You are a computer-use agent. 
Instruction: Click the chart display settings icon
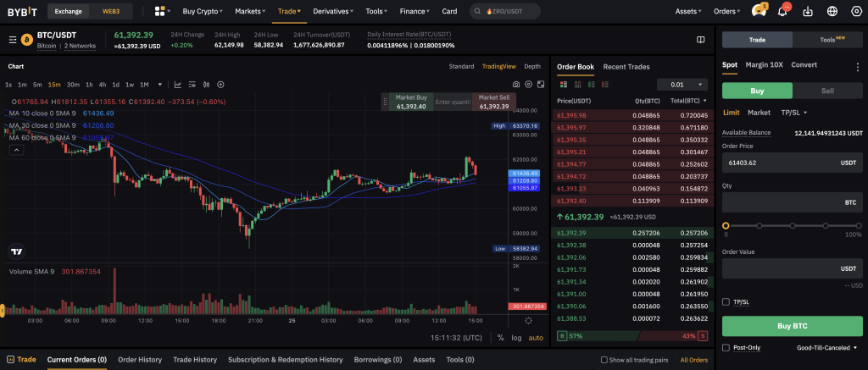point(192,85)
